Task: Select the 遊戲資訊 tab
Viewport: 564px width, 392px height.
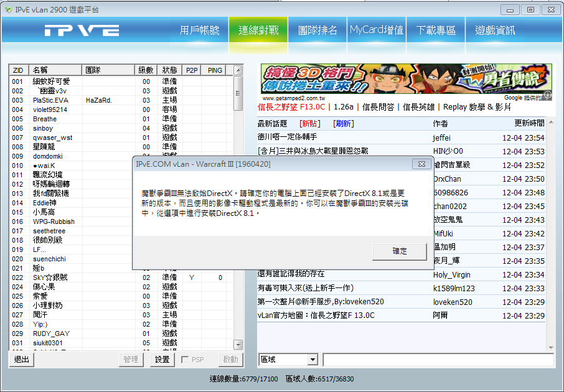Action: point(495,30)
